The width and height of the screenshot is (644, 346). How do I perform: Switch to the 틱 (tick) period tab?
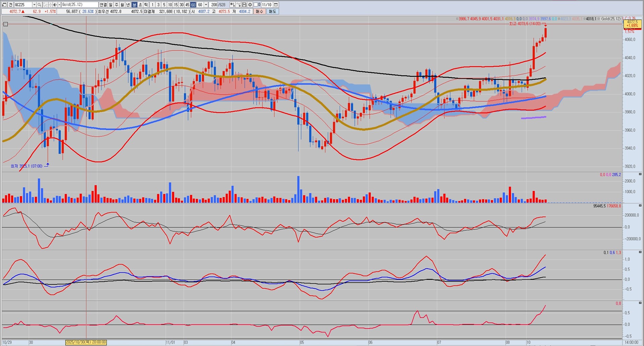(x=146, y=5)
